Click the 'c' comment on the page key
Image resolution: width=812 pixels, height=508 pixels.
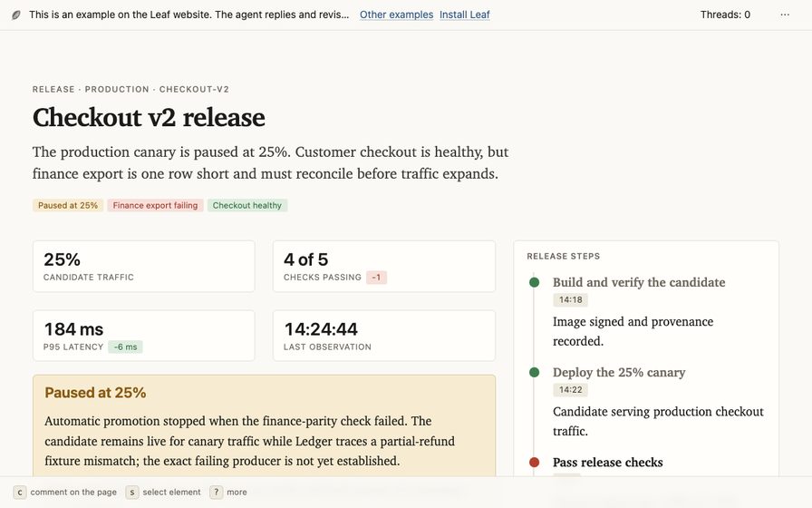(20, 492)
